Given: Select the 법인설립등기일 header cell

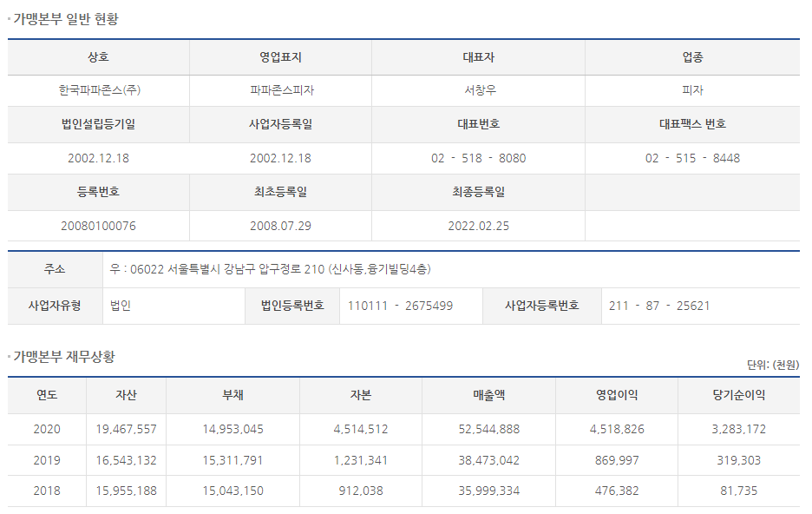Looking at the screenshot, I should pos(98,124).
